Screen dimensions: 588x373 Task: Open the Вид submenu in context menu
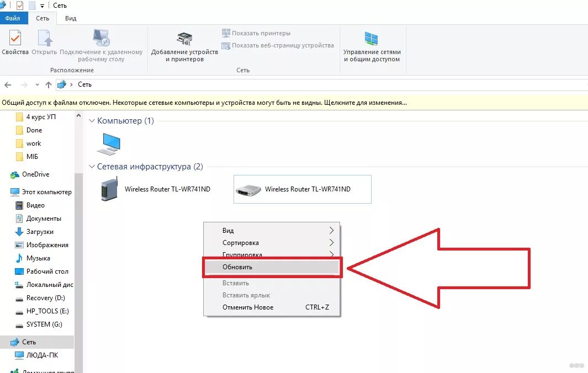pyautogui.click(x=272, y=230)
